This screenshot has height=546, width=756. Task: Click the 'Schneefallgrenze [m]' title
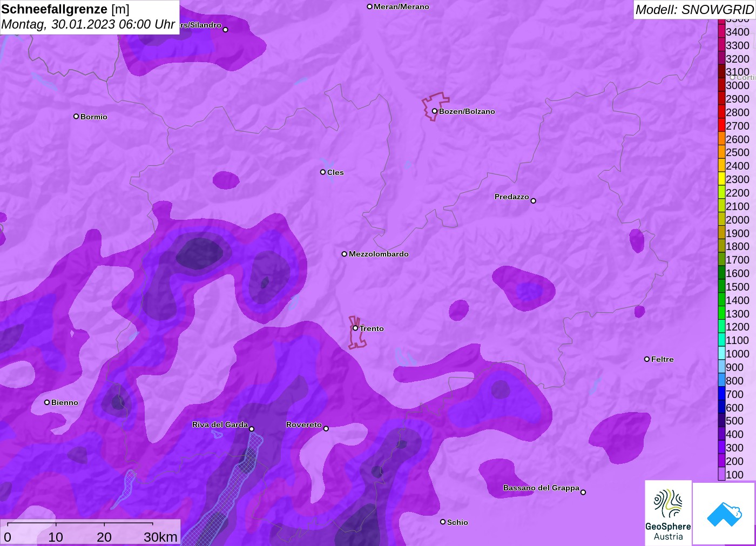[x=65, y=9]
